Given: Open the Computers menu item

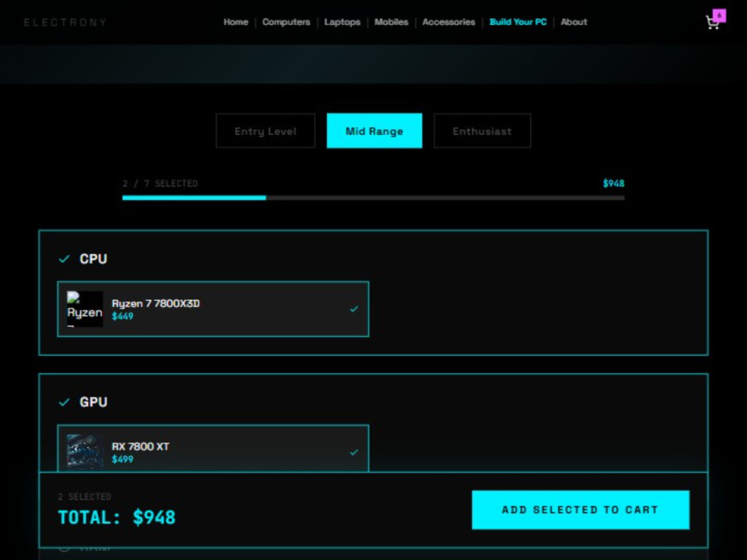Looking at the screenshot, I should 286,22.
